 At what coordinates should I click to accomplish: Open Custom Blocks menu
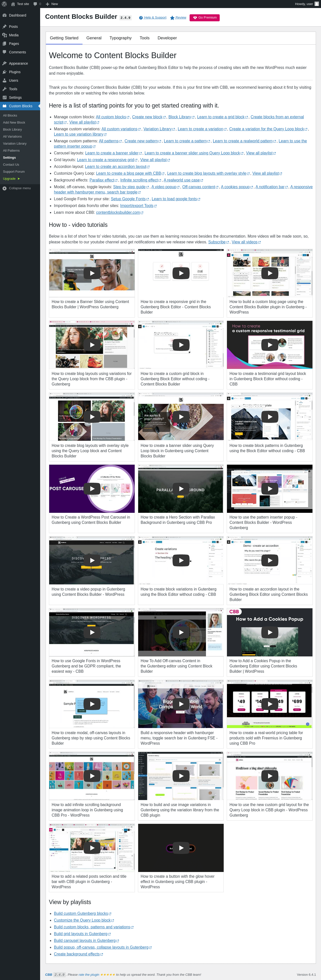(x=20, y=106)
